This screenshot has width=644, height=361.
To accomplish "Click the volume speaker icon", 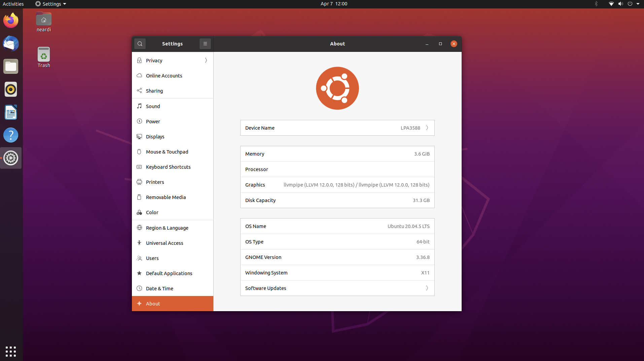I will 620,4.
